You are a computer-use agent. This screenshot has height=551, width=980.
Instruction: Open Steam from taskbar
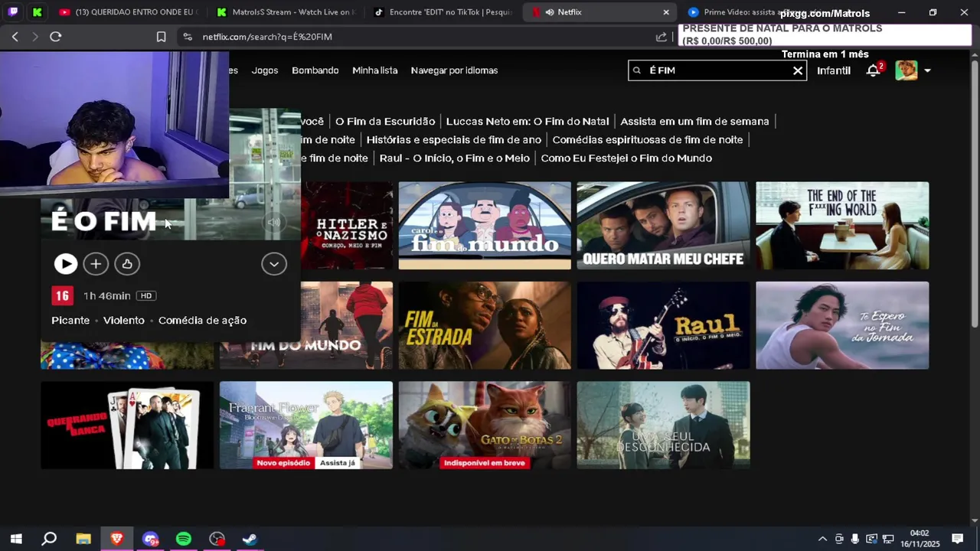click(250, 539)
